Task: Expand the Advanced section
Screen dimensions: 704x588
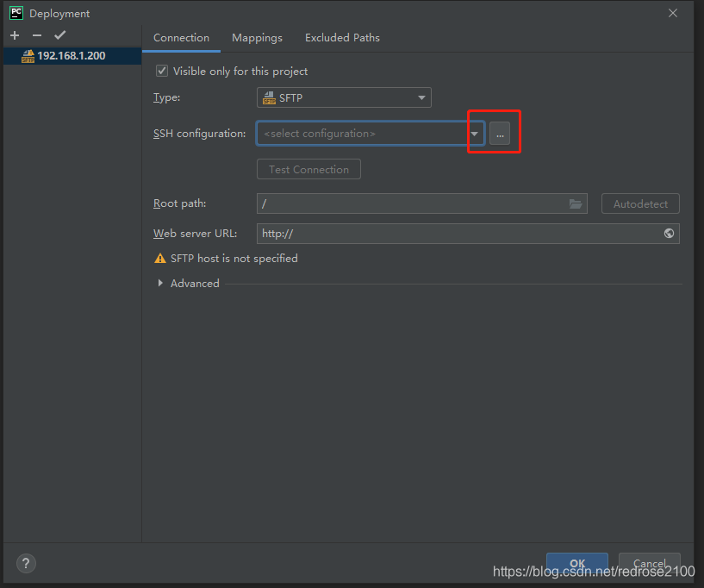Action: click(160, 284)
